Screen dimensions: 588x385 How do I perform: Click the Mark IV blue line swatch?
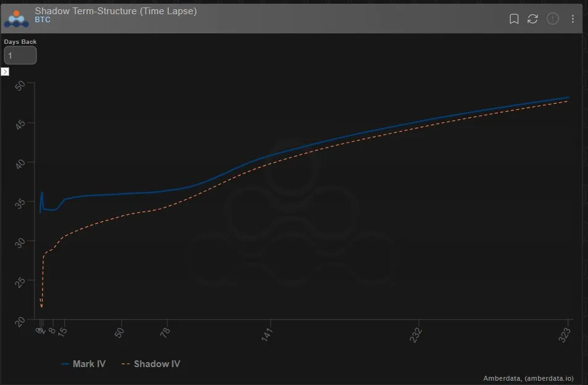[x=65, y=364]
